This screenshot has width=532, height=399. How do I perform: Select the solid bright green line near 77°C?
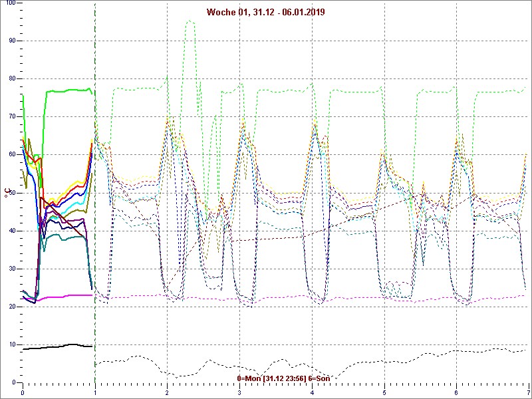click(66, 90)
